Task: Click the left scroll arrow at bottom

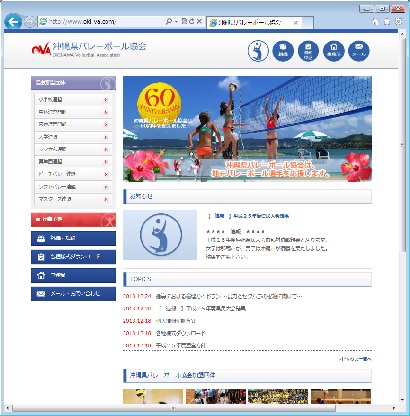Action: [8, 408]
